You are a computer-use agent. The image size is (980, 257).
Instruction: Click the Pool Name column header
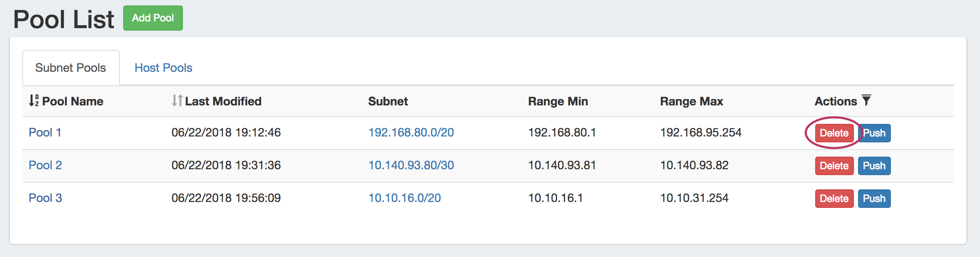(73, 101)
